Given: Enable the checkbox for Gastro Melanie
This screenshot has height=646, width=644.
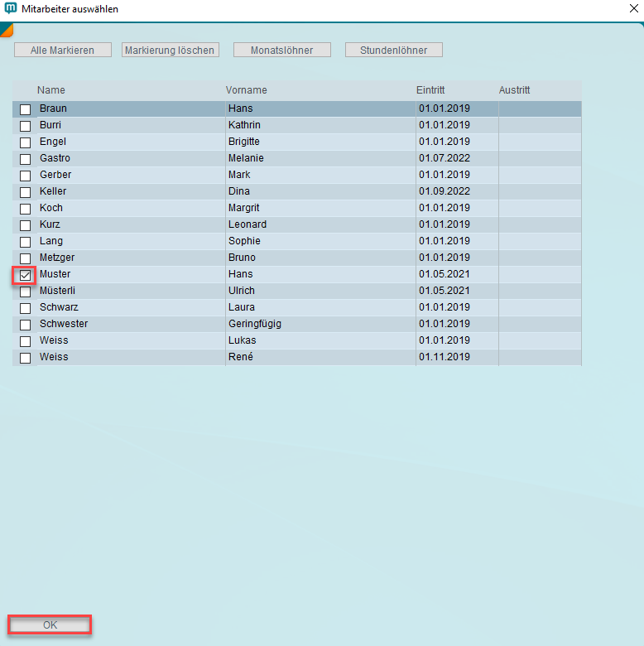Looking at the screenshot, I should [25, 159].
